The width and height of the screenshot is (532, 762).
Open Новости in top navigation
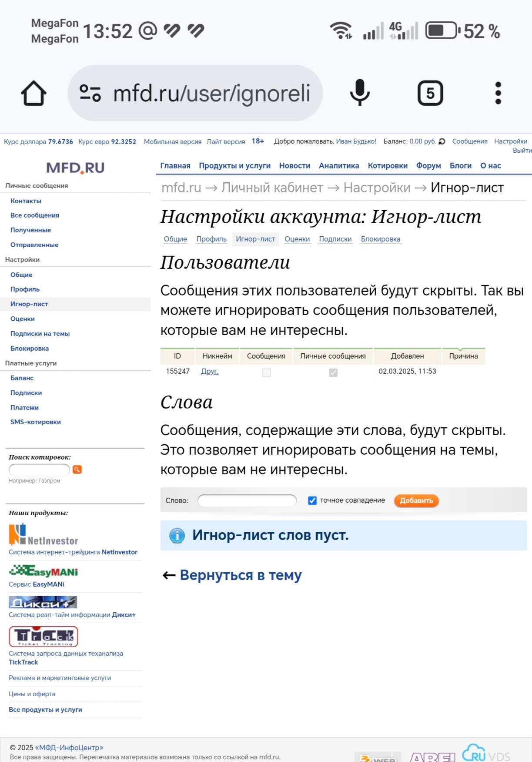(x=294, y=166)
